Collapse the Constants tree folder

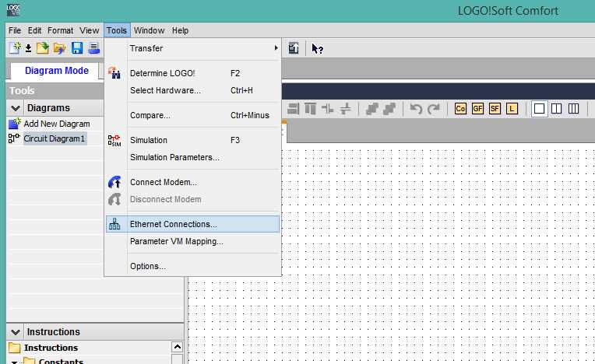tap(14, 362)
